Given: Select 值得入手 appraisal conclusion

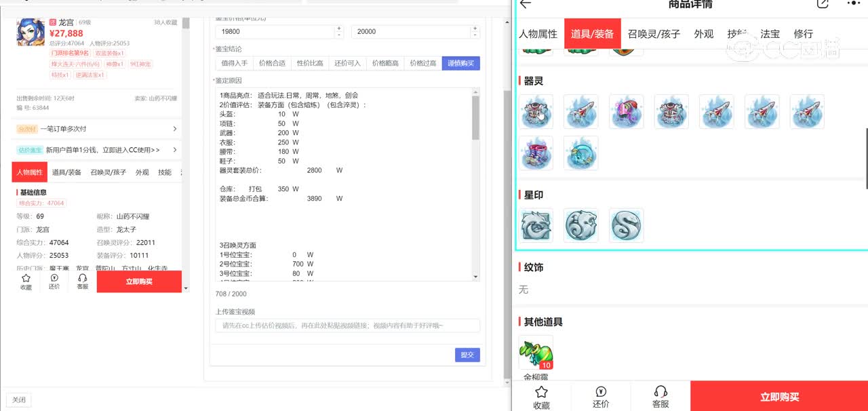Looking at the screenshot, I should 235,63.
